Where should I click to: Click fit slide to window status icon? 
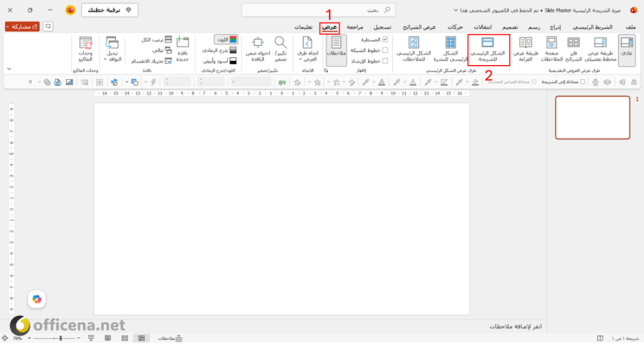click(5, 338)
